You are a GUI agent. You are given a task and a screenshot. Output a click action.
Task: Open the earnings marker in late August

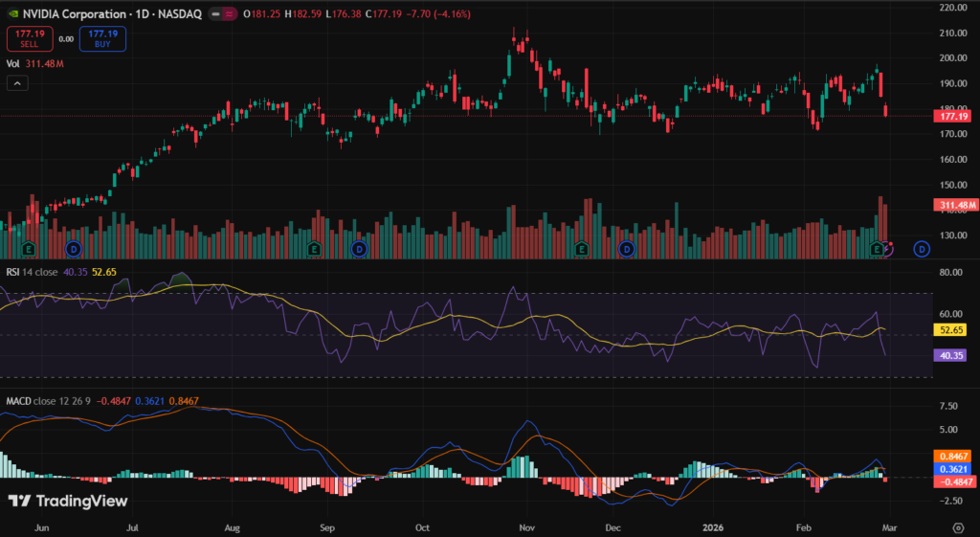[x=314, y=249]
